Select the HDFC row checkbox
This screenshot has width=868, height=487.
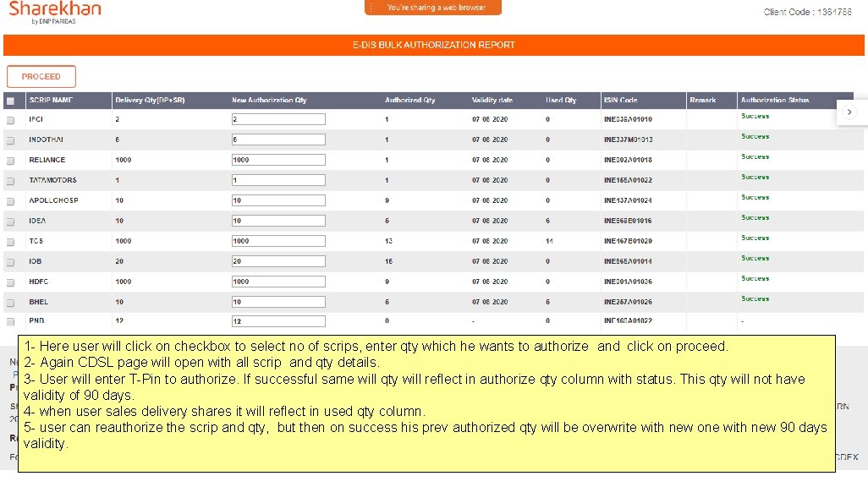[x=10, y=282]
